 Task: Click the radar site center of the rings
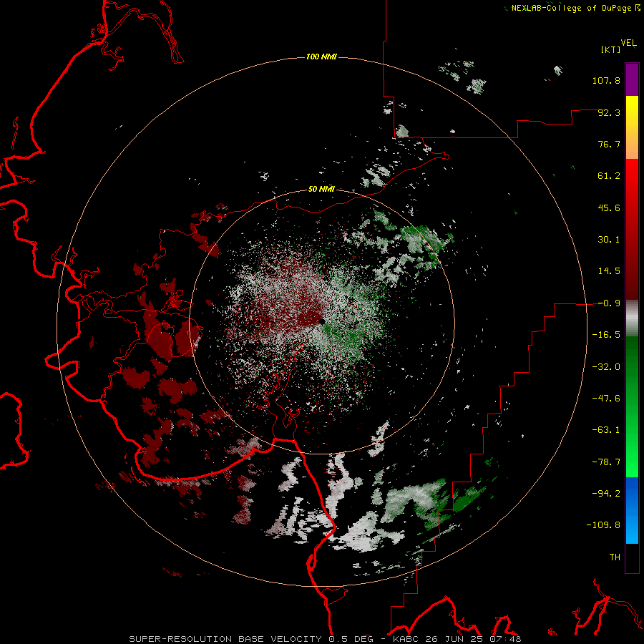pyautogui.click(x=321, y=321)
